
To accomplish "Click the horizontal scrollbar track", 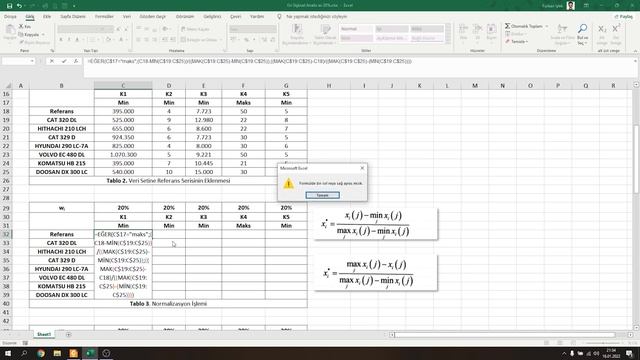I will point(505,335).
